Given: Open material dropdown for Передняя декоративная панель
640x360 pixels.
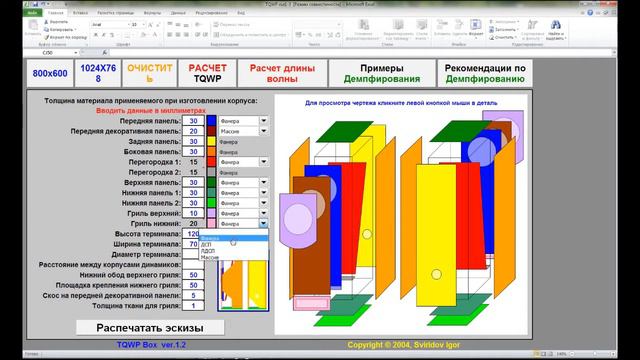Looking at the screenshot, I should coord(264,131).
